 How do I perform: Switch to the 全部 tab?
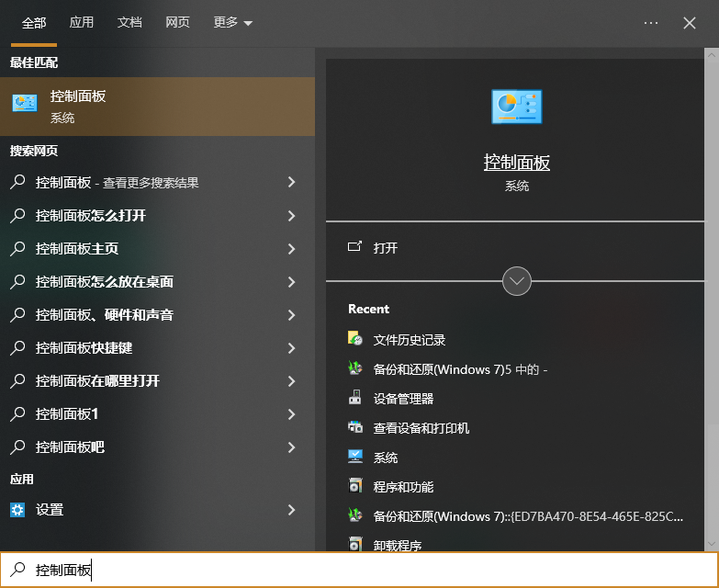coord(34,22)
